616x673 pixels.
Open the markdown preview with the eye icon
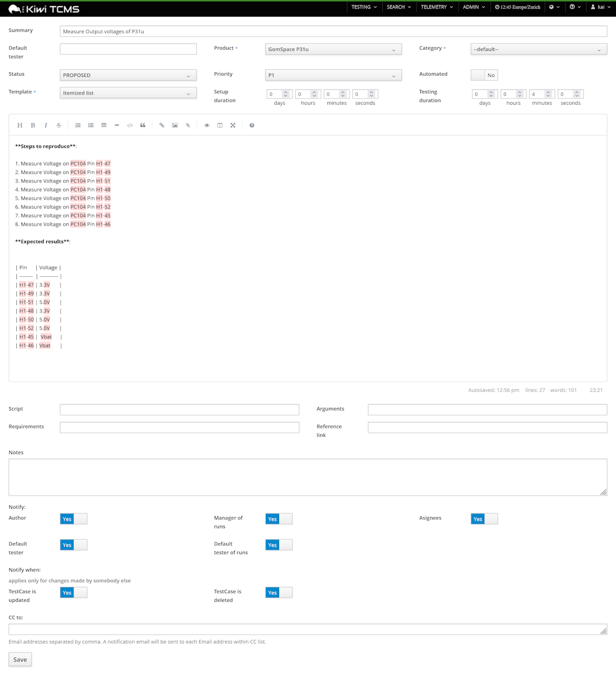pyautogui.click(x=206, y=125)
